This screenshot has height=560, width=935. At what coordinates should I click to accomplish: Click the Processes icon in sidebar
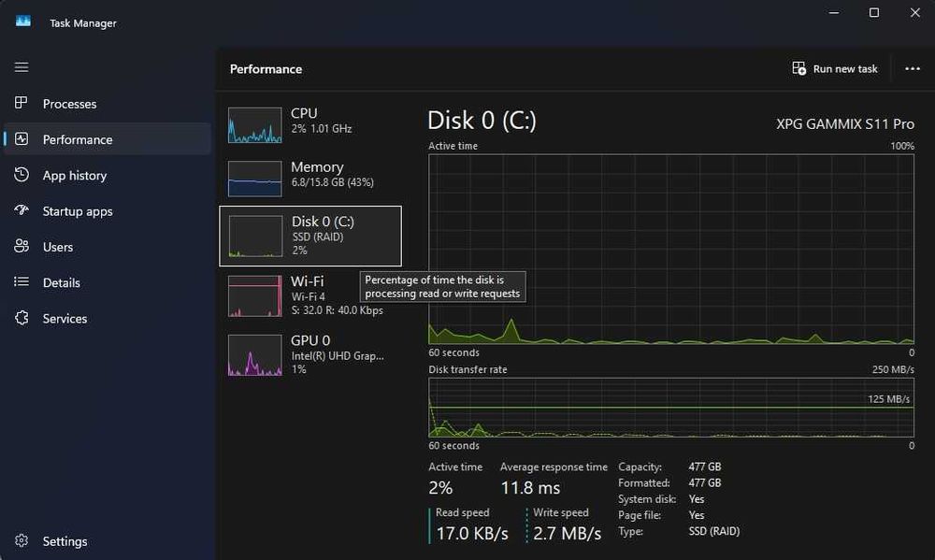[22, 104]
